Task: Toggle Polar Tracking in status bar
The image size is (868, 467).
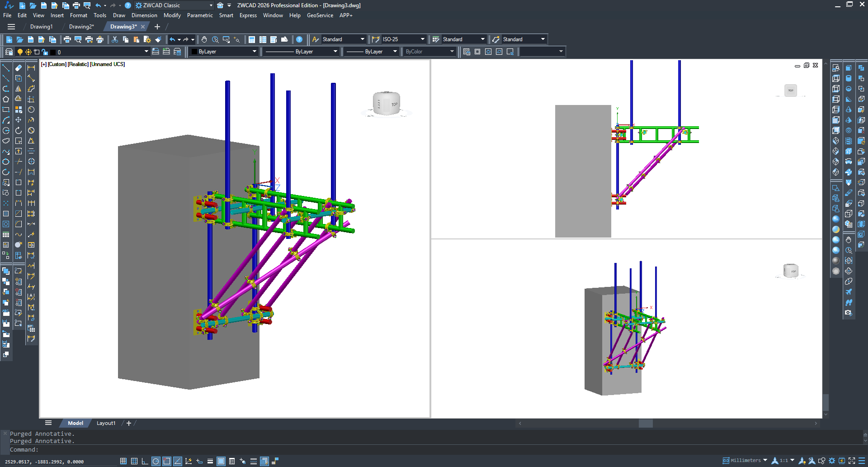Action: point(156,461)
